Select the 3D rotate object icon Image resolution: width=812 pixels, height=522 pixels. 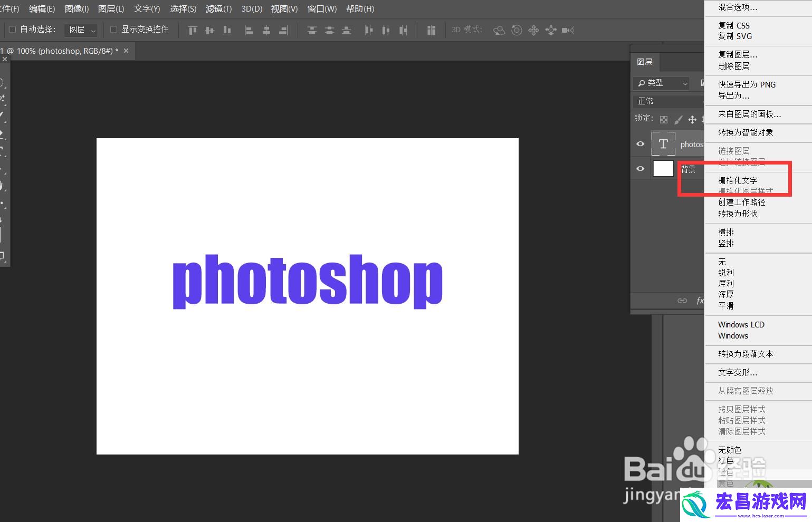pyautogui.click(x=499, y=30)
